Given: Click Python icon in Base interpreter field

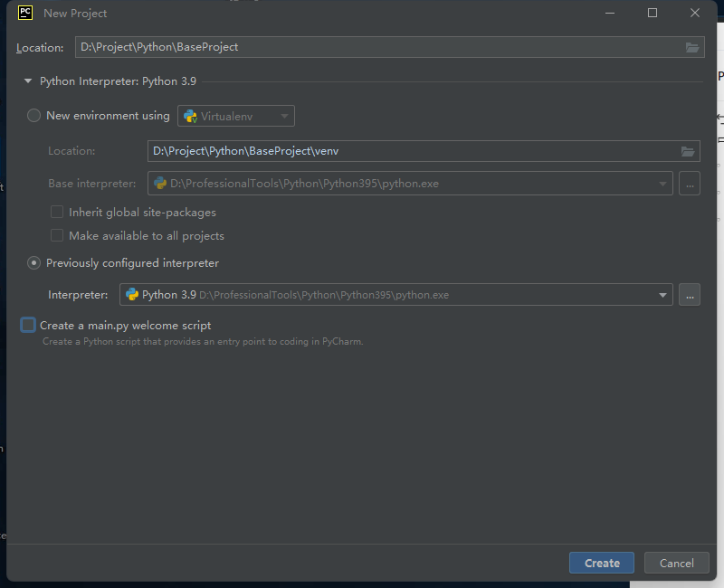Looking at the screenshot, I should pos(160,184).
